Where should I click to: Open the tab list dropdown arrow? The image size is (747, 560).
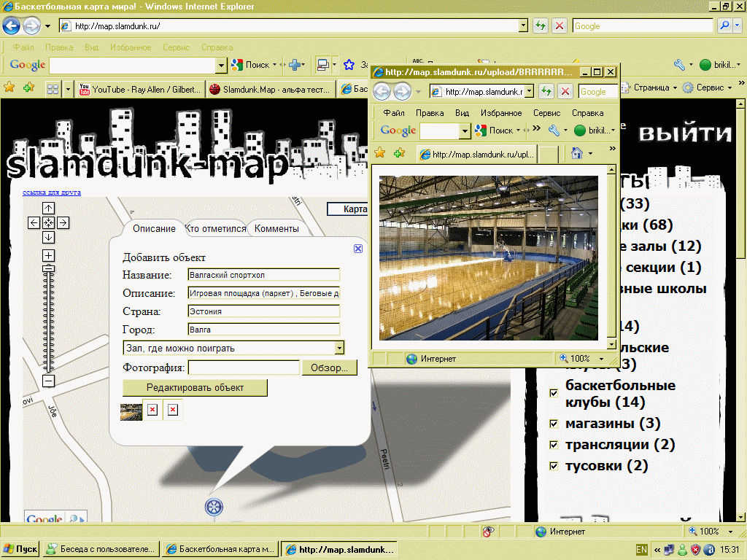(69, 88)
